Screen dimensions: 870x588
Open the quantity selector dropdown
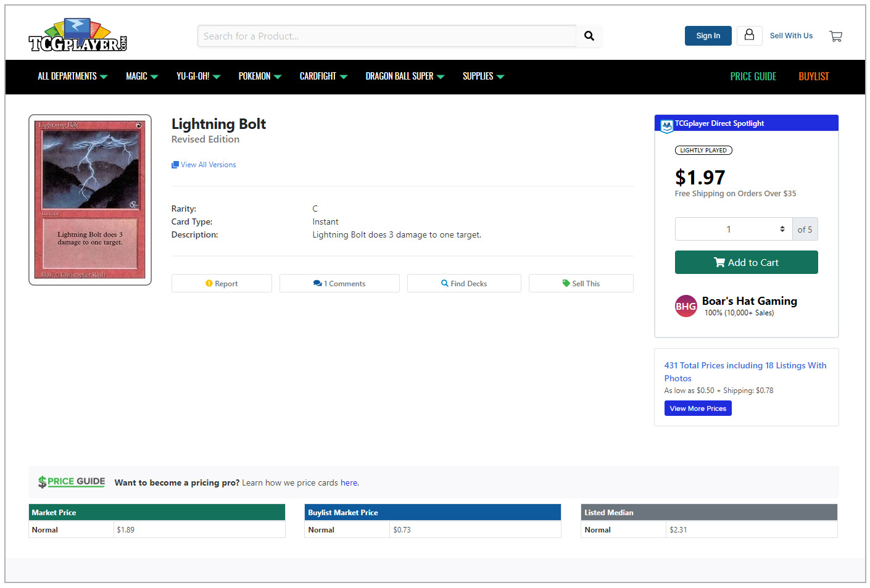733,229
